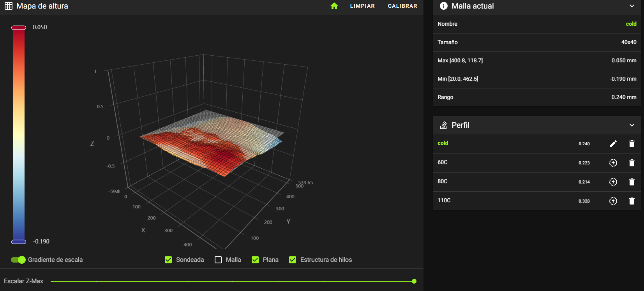Uncheck the Sondeada checkbox
Viewport: 644px width, 291px height.
[168, 260]
